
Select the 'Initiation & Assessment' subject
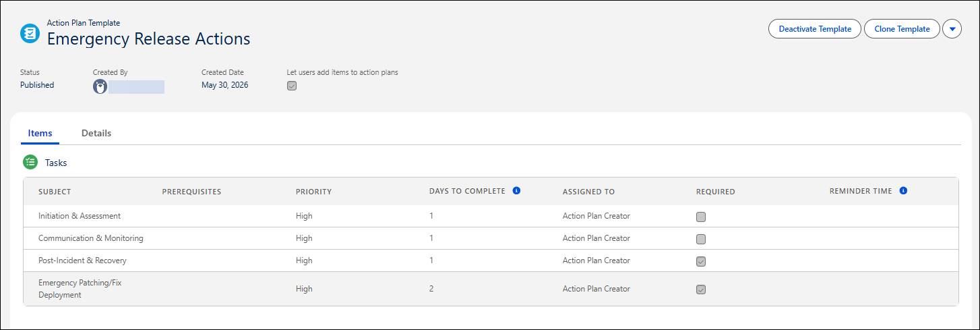click(x=80, y=216)
